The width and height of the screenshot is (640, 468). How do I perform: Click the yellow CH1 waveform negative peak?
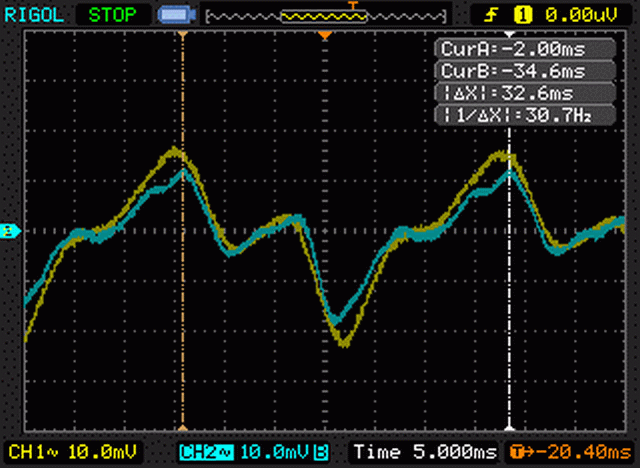coord(344,343)
